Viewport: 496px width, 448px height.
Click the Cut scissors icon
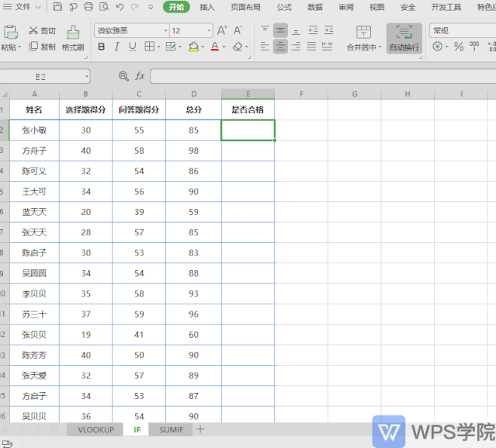tap(33, 30)
